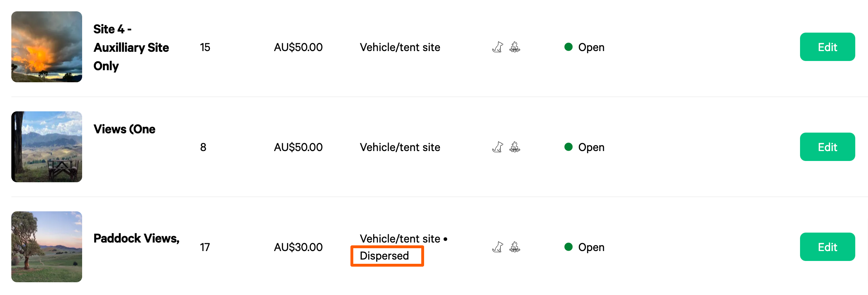Click campfire icon in Site 4 row
The image size is (868, 295).
(x=515, y=47)
